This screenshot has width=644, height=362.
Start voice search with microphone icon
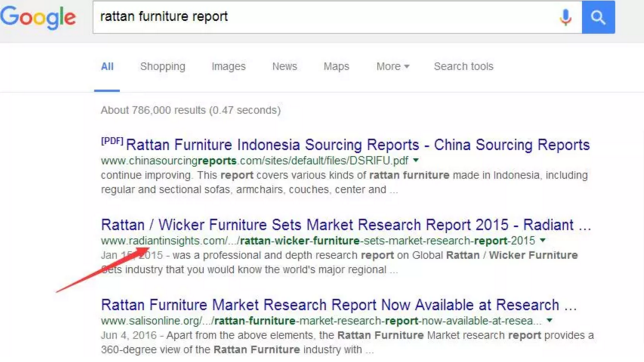pyautogui.click(x=566, y=17)
